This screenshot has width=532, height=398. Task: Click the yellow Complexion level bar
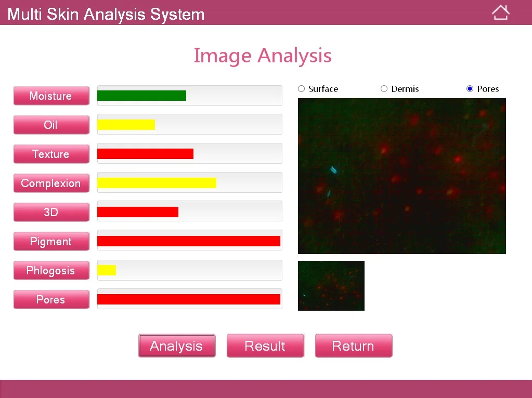tap(157, 183)
